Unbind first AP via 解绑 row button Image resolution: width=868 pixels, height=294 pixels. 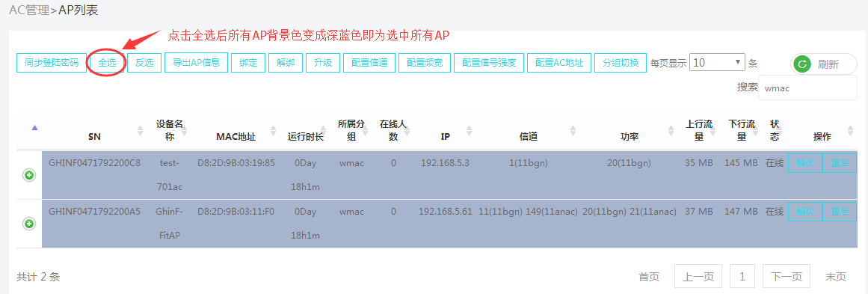[805, 163]
